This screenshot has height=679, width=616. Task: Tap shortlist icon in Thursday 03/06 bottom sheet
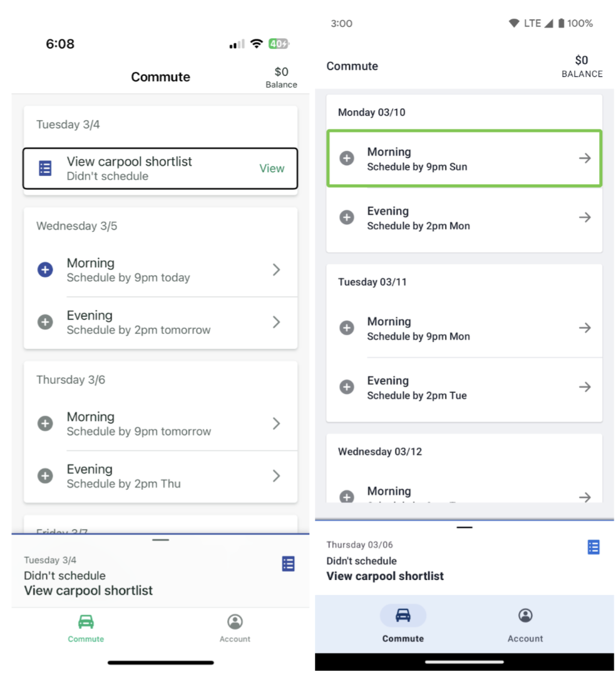coord(593,547)
